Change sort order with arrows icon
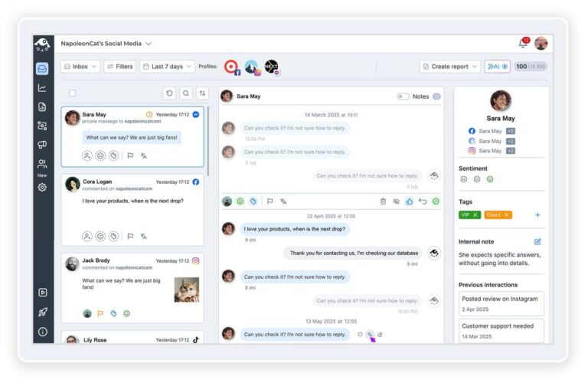Screen dimensions: 588x383 202,93
